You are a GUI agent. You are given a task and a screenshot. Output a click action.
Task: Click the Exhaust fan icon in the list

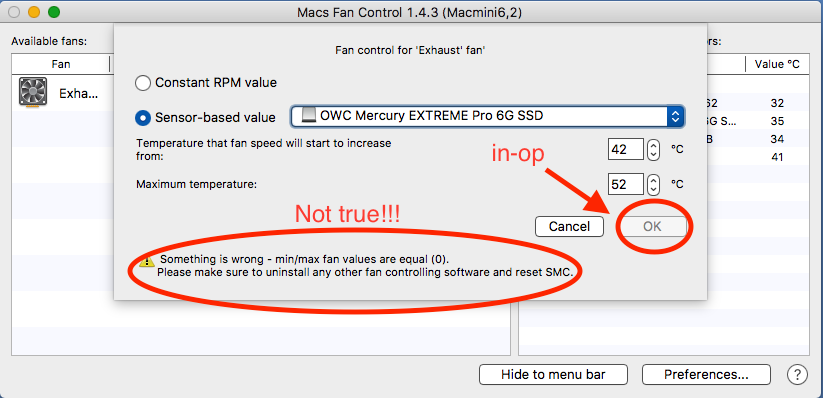click(x=33, y=92)
